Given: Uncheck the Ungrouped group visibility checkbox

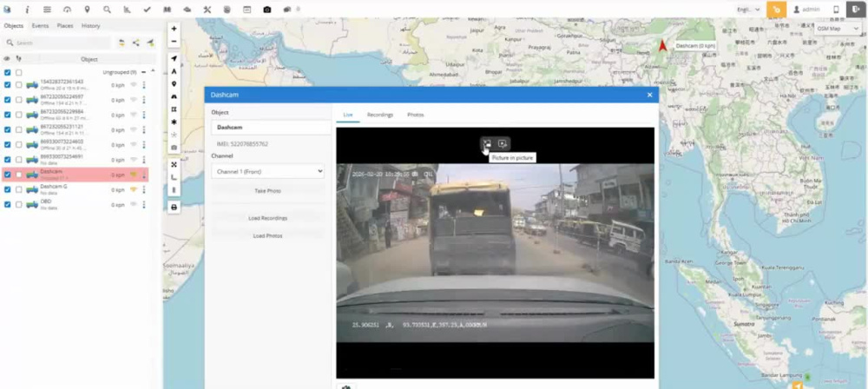Looking at the screenshot, I should pos(7,73).
